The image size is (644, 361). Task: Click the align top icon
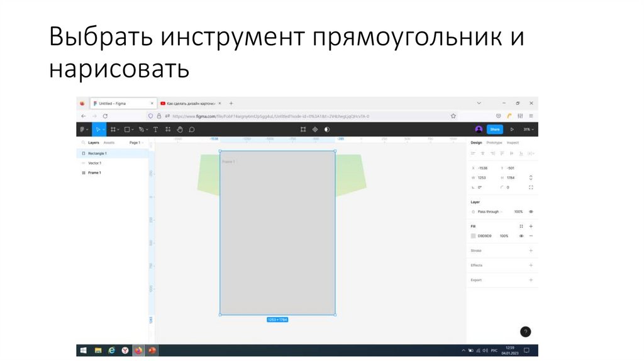tap(502, 153)
